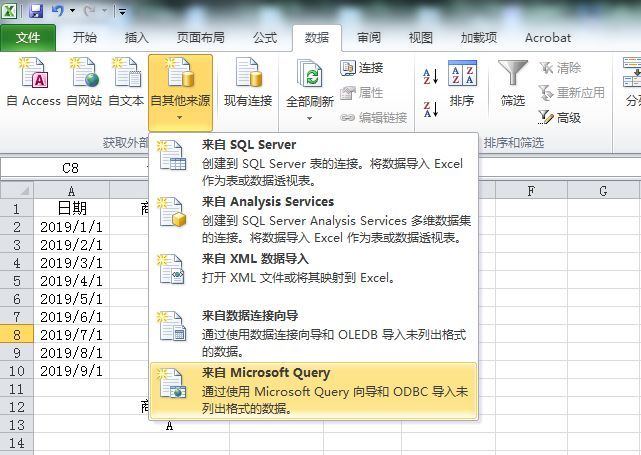Click the select-all corner of the sheet

[17, 190]
